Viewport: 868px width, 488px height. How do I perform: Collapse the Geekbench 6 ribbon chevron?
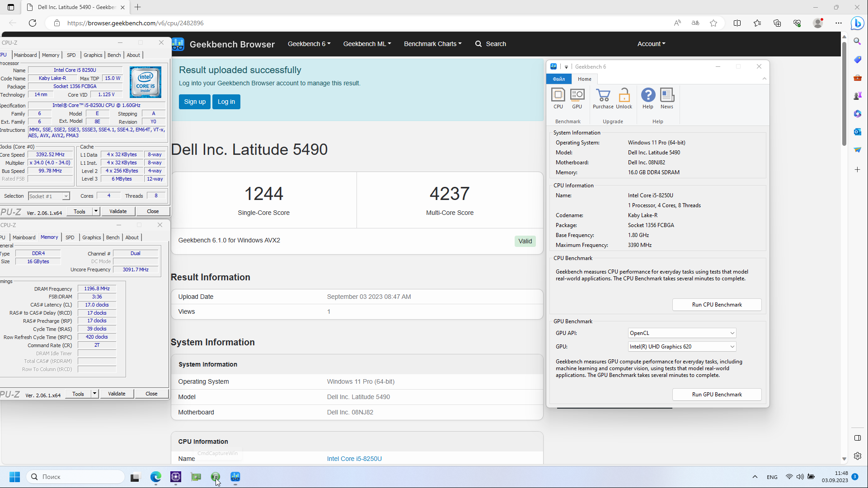[765, 79]
